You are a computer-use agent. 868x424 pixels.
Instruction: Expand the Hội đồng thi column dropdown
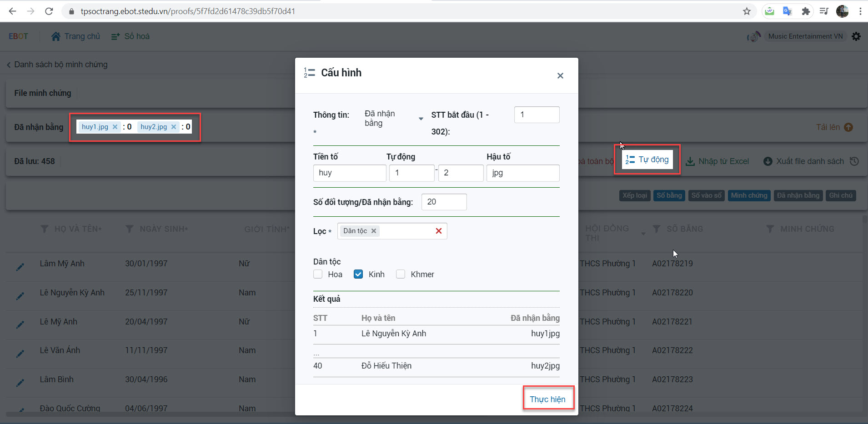(643, 234)
